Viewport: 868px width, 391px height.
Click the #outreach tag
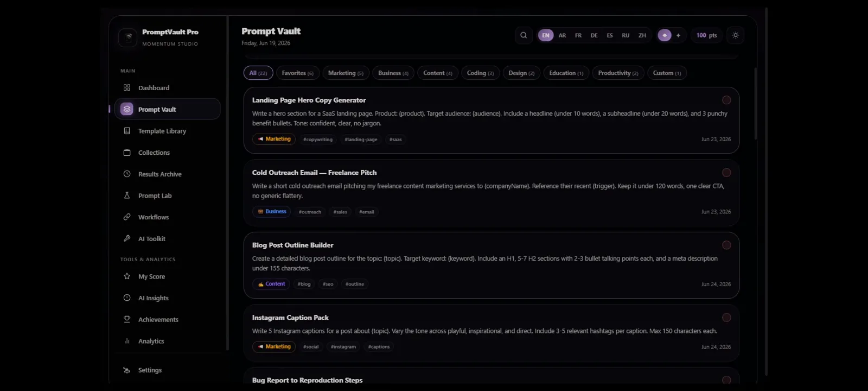point(310,212)
